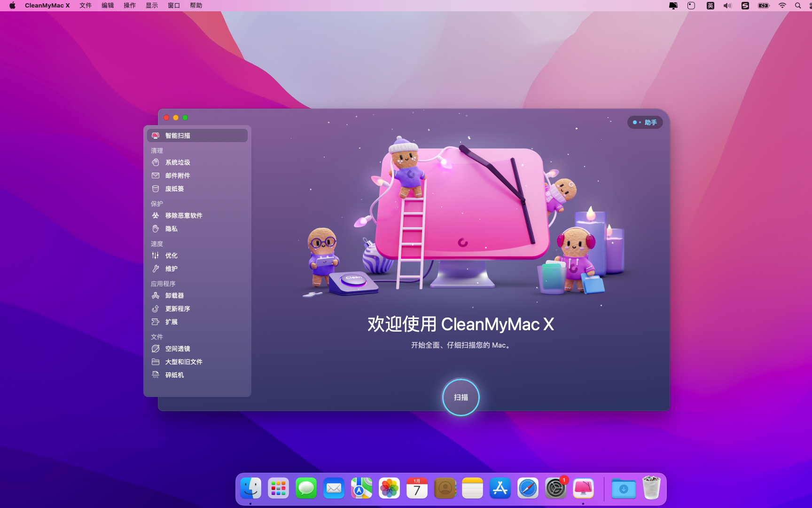Click the Wi-Fi icon in menu bar

(x=782, y=6)
